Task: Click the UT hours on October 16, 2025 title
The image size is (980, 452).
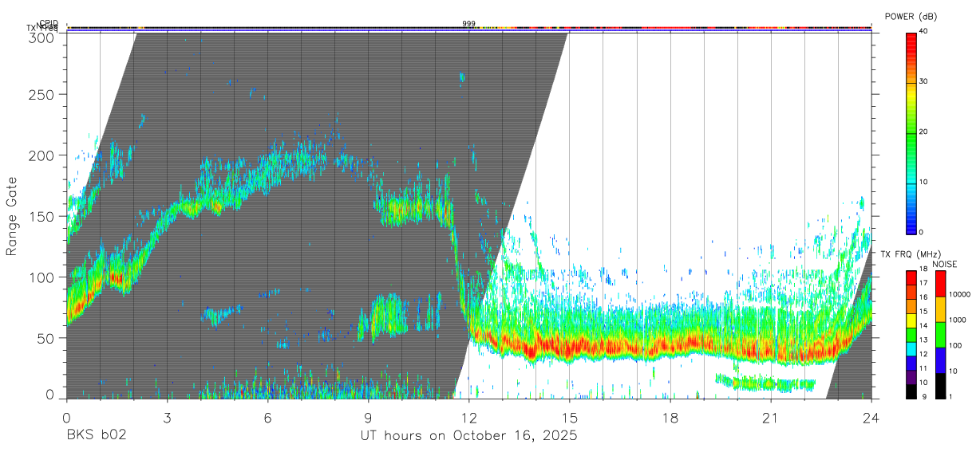Action: click(x=468, y=436)
